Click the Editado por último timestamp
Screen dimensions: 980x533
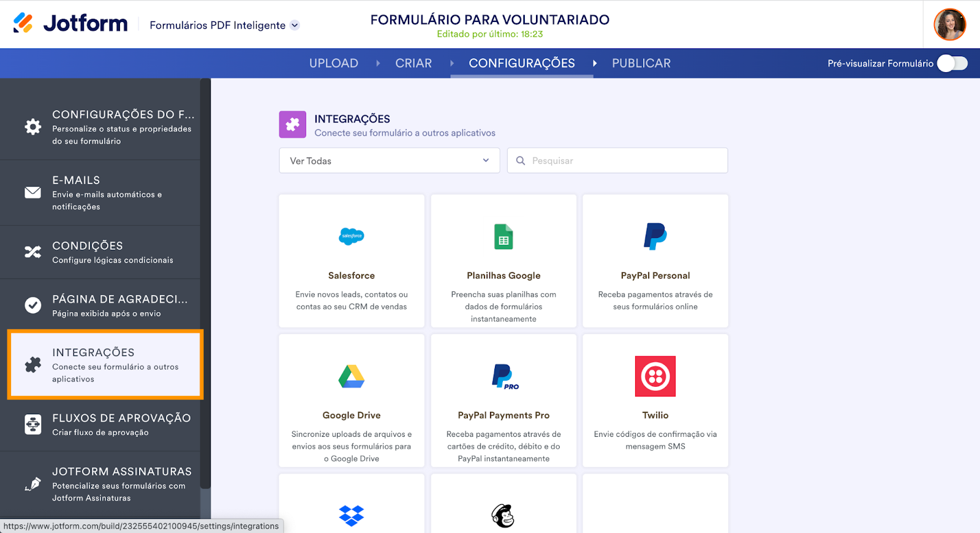click(x=490, y=34)
